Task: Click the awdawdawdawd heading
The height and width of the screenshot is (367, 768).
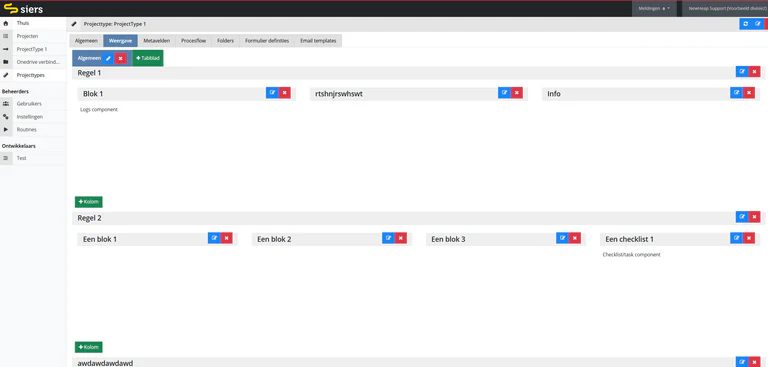Action: (x=105, y=363)
